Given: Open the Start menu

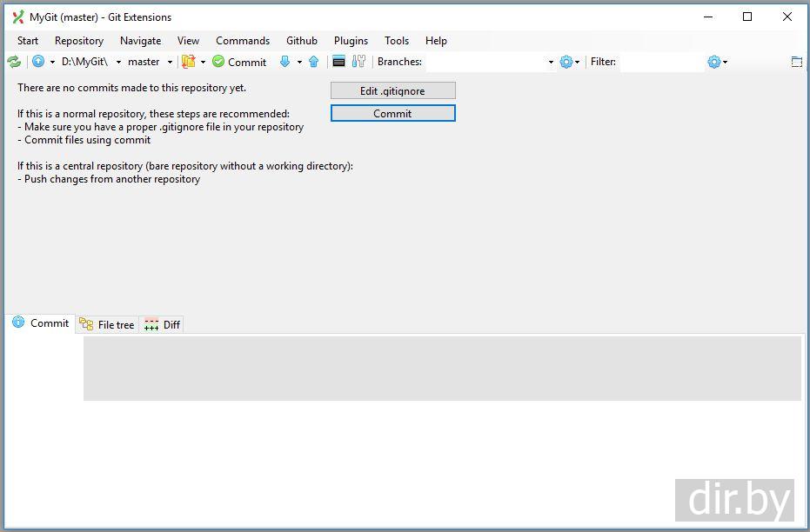Looking at the screenshot, I should click(28, 41).
